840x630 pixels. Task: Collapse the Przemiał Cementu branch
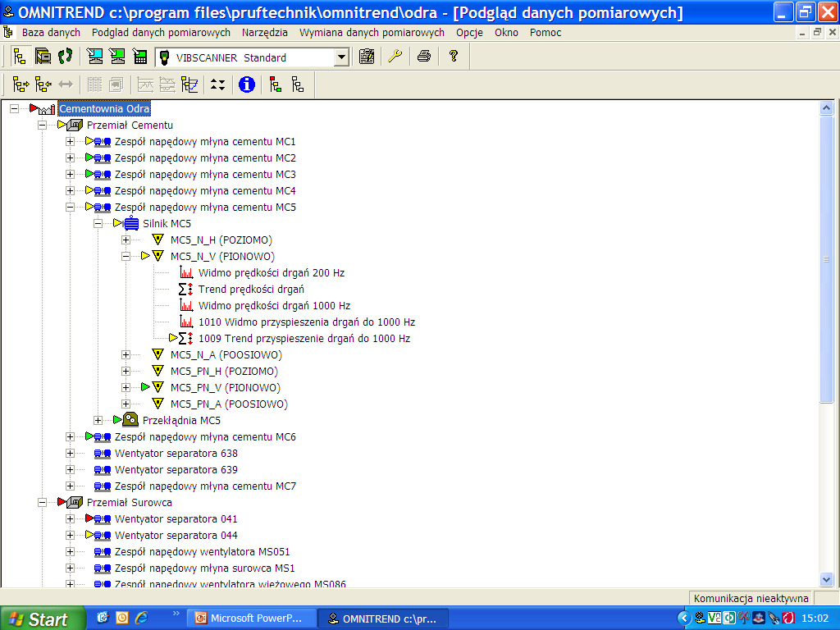coord(43,126)
